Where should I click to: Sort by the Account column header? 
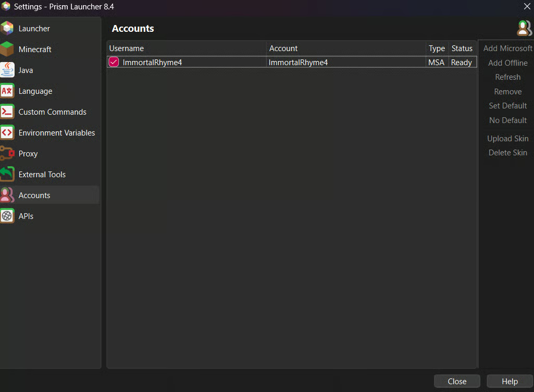point(346,48)
